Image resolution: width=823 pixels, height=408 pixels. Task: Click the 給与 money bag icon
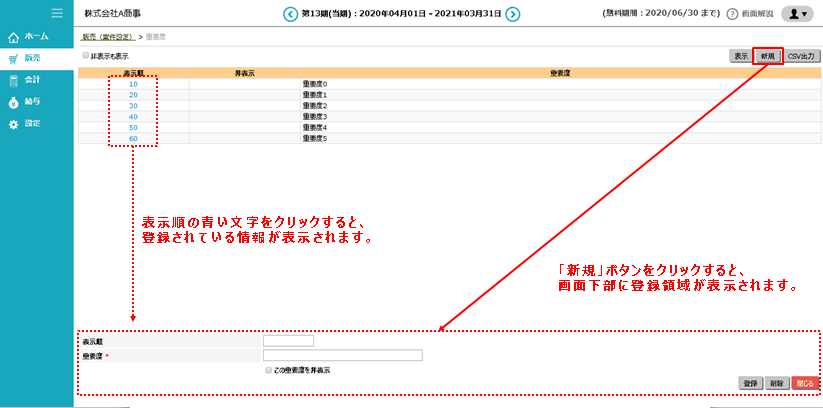pos(14,103)
